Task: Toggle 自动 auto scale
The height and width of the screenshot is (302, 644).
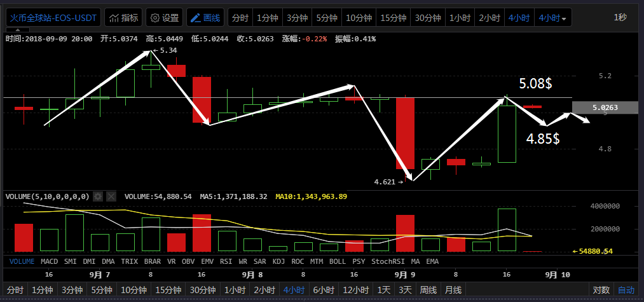Action: (626, 290)
